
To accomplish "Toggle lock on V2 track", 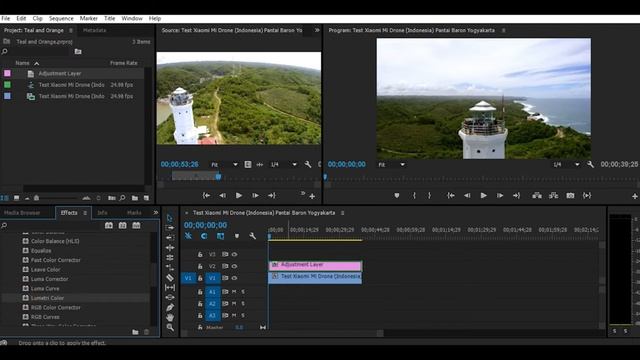I will tap(200, 266).
